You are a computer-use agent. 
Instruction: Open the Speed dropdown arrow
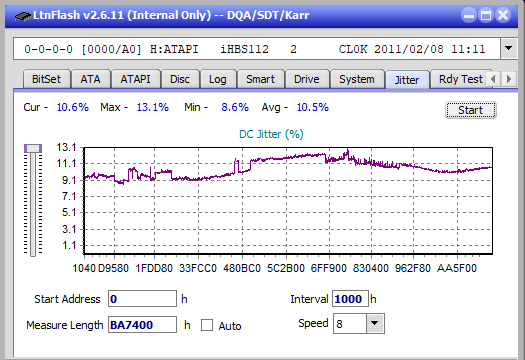tap(375, 323)
